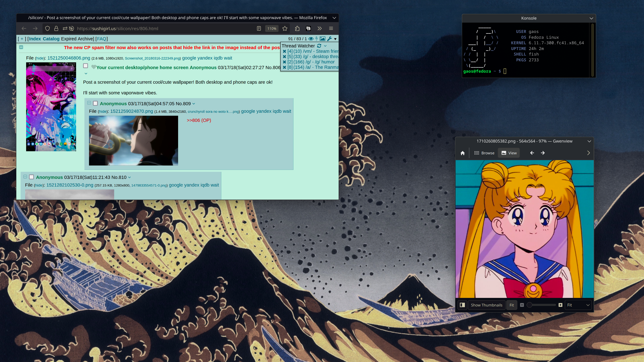Select checkbox for post No.810

pyautogui.click(x=31, y=177)
